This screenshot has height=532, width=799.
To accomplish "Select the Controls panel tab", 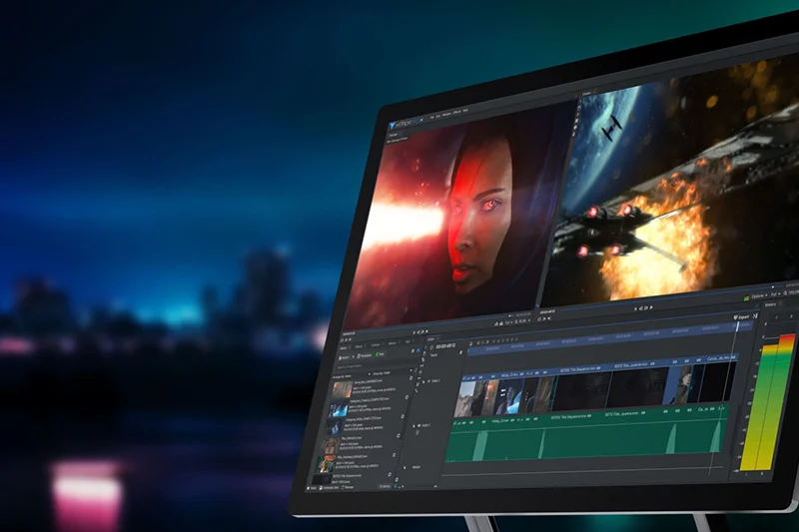I will point(376,344).
